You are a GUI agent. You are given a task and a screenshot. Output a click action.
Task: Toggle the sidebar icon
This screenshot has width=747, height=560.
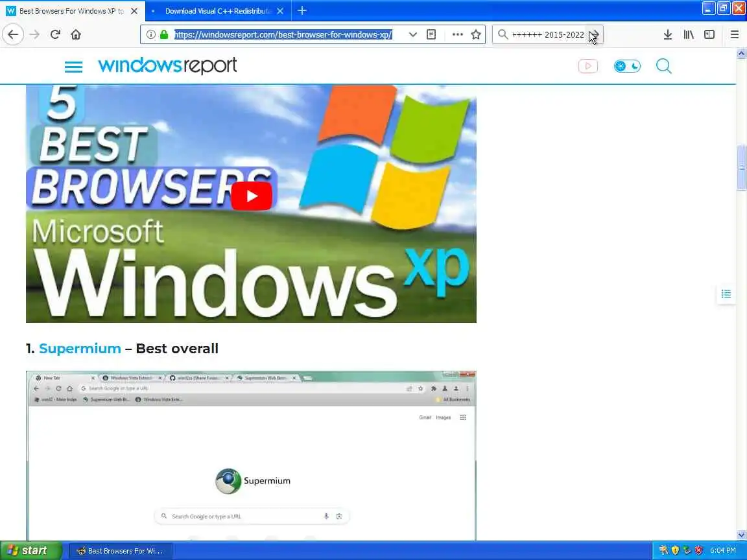(709, 34)
